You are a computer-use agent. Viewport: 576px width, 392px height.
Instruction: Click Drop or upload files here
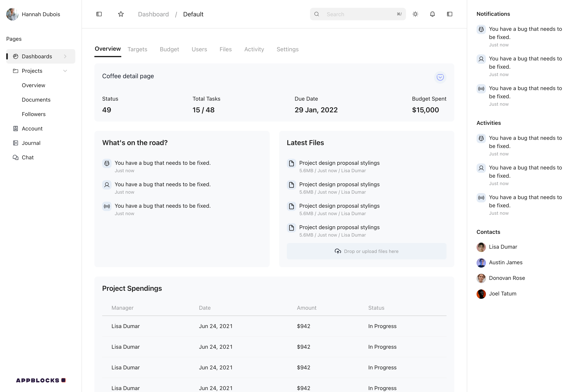366,251
